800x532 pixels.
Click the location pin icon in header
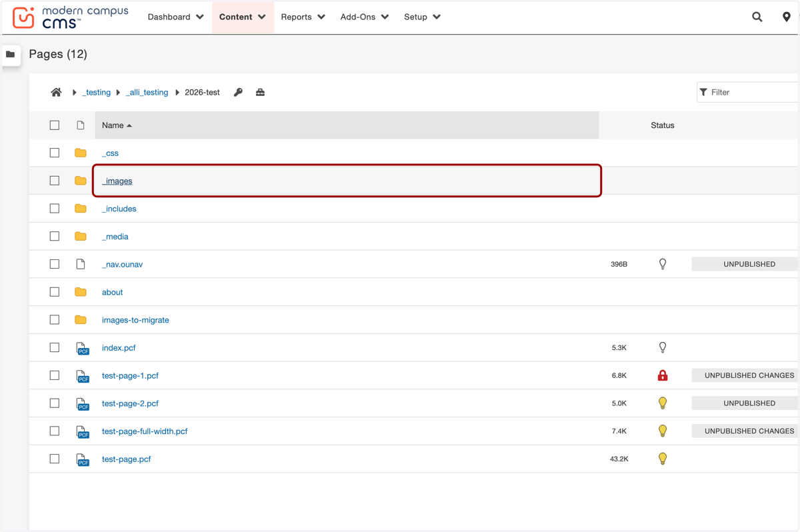[786, 17]
